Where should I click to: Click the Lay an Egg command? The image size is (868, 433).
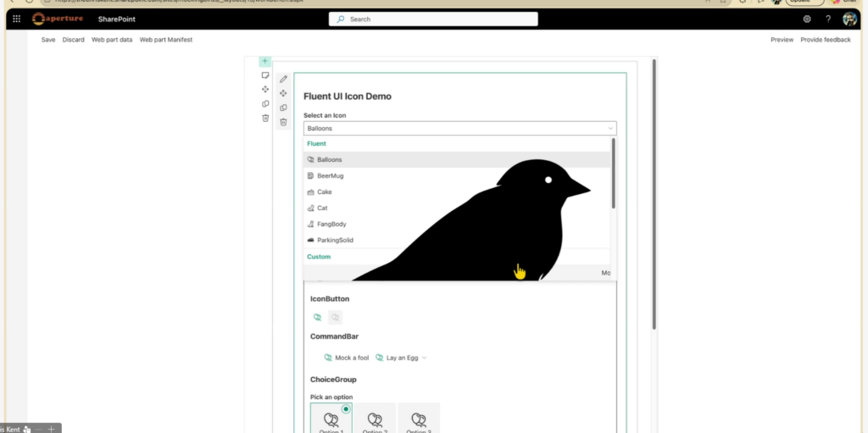[x=397, y=358]
